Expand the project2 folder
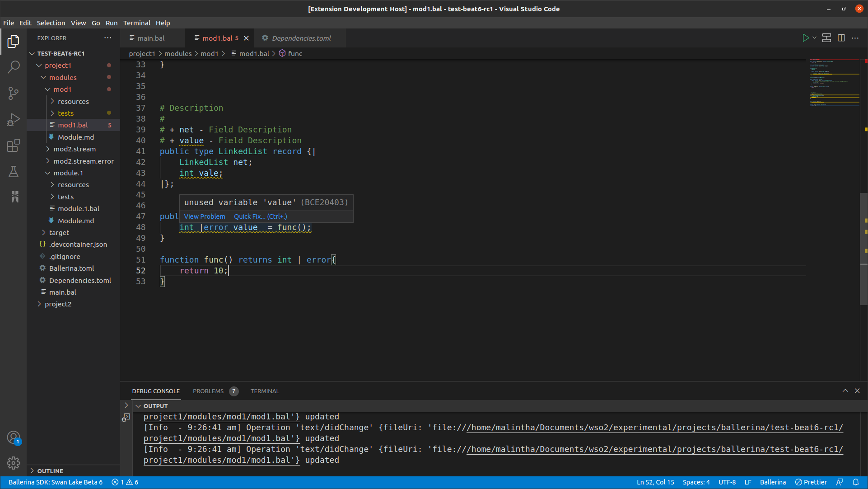This screenshot has width=868, height=489. (58, 304)
